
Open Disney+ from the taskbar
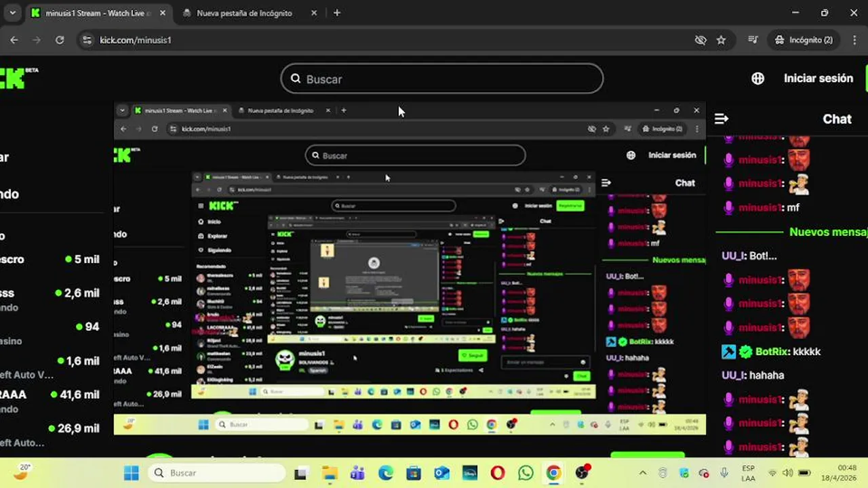pyautogui.click(x=469, y=473)
